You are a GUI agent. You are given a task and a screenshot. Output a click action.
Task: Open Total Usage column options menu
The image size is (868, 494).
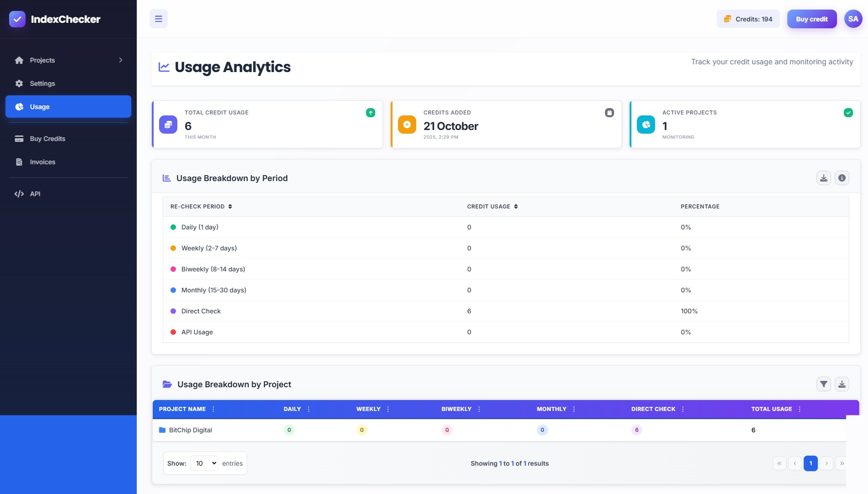pyautogui.click(x=799, y=409)
